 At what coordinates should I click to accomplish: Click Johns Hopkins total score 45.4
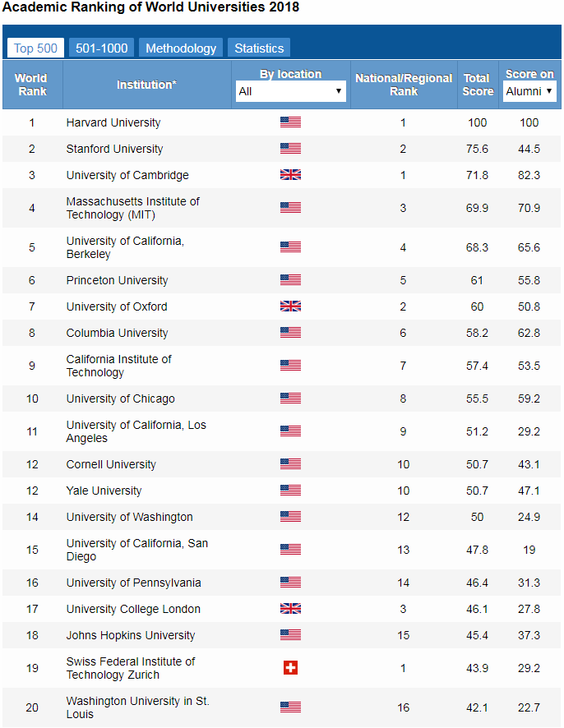click(477, 636)
